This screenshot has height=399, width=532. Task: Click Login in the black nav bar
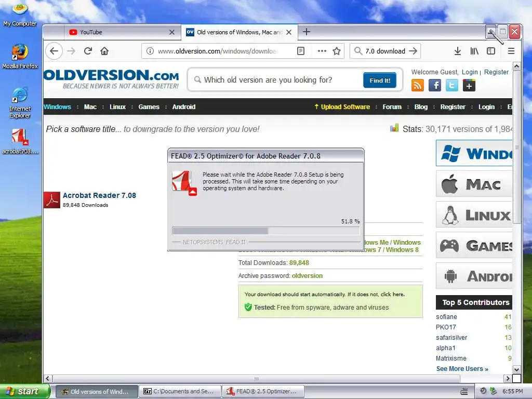tap(486, 107)
